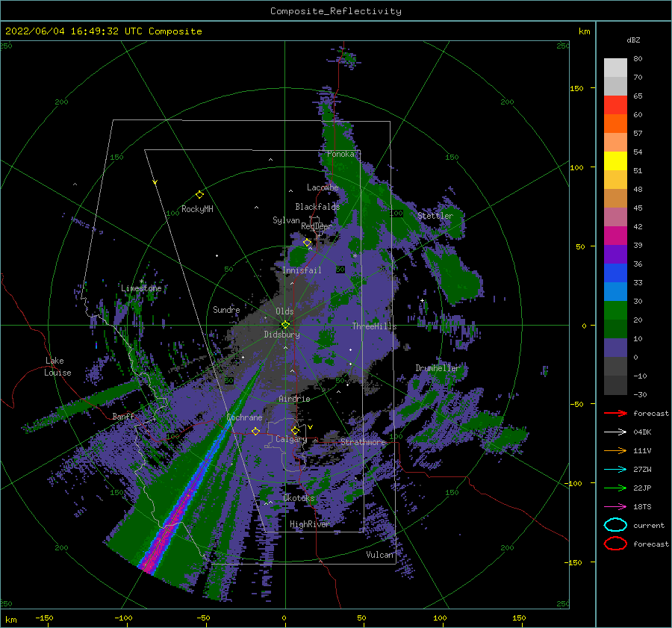Click the orange 111V arrow symbol
This screenshot has width=672, height=628.
click(615, 450)
